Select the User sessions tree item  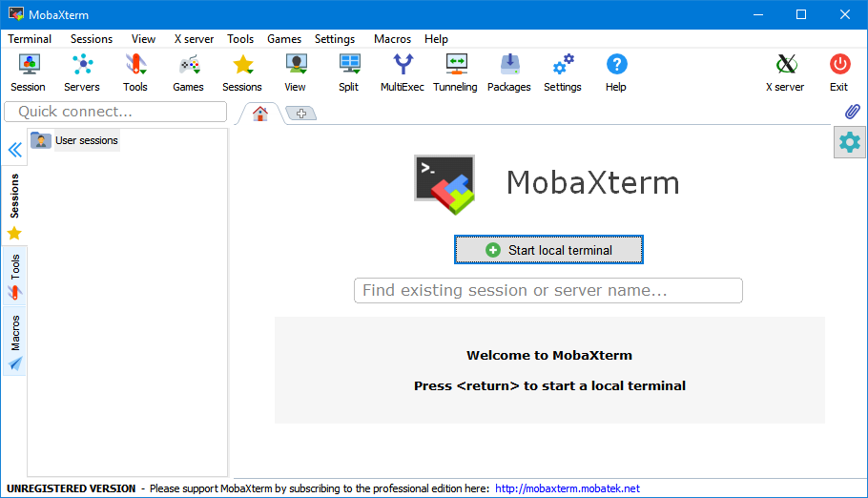[x=74, y=140]
